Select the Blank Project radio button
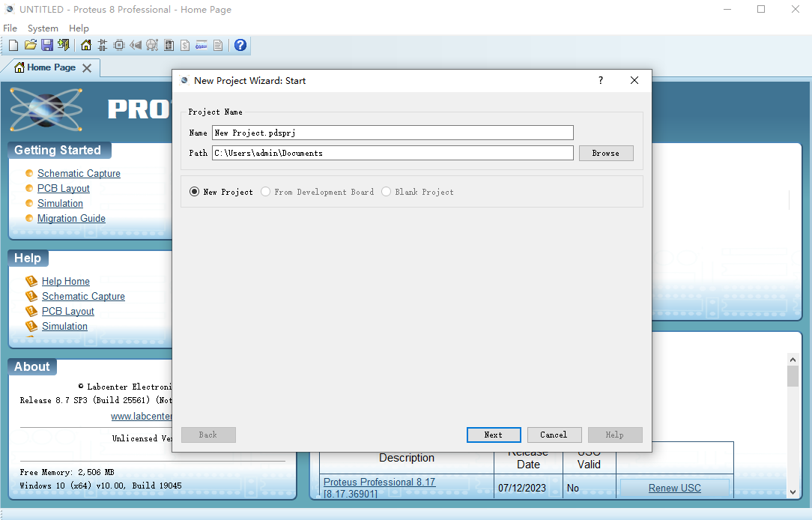Image resolution: width=812 pixels, height=520 pixels. pyautogui.click(x=386, y=192)
